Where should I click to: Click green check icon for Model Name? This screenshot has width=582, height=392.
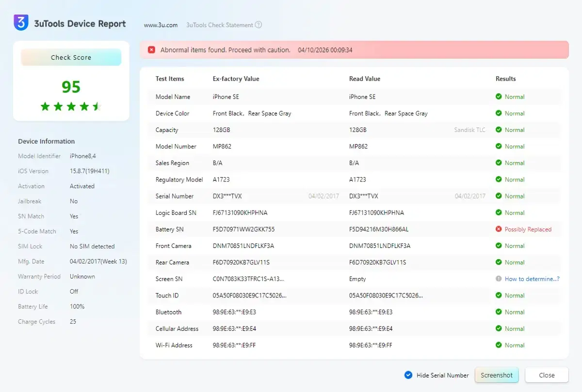pos(499,97)
